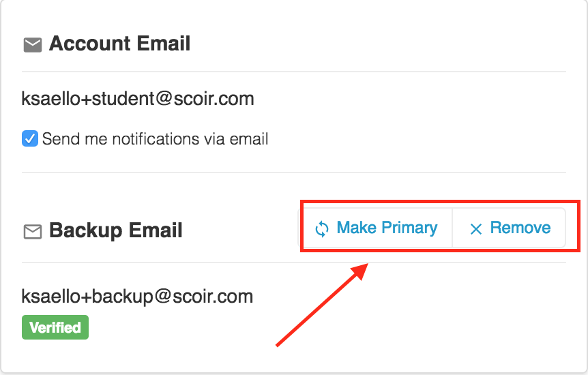Click the outlined envelope icon beside Backup Email
This screenshot has width=588, height=375.
(33, 232)
